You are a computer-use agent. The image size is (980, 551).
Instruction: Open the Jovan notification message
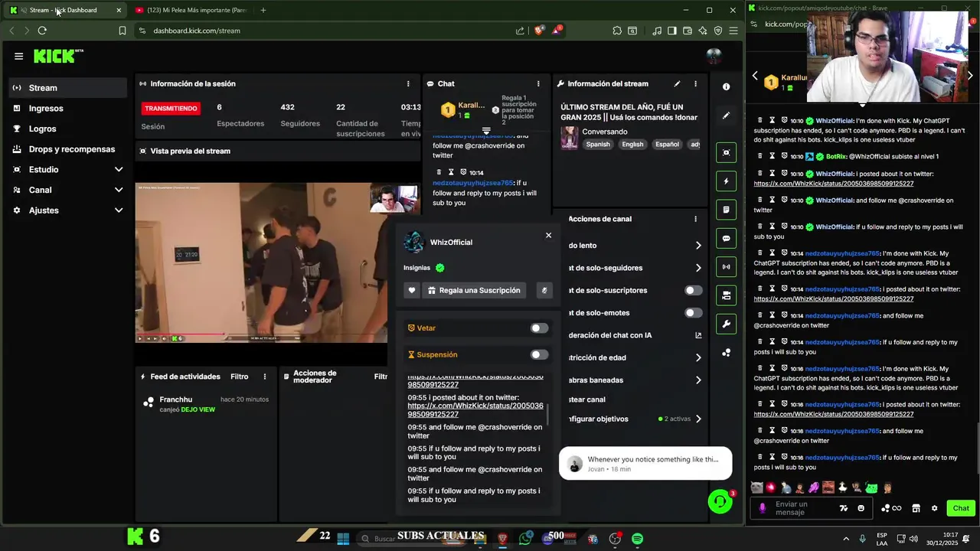pyautogui.click(x=645, y=464)
